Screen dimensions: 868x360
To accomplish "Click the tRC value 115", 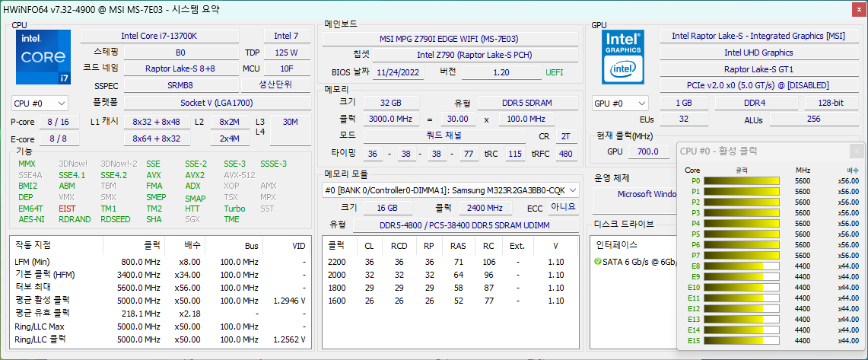I will pyautogui.click(x=515, y=154).
